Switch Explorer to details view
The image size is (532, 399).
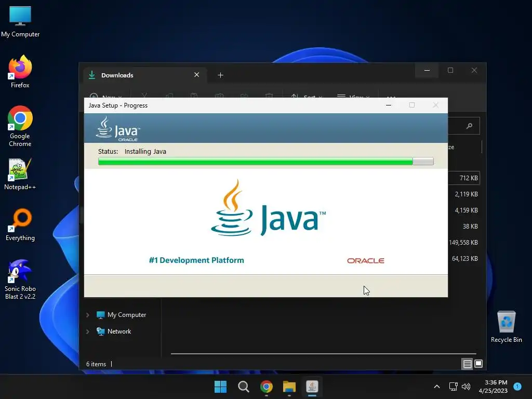(x=467, y=364)
